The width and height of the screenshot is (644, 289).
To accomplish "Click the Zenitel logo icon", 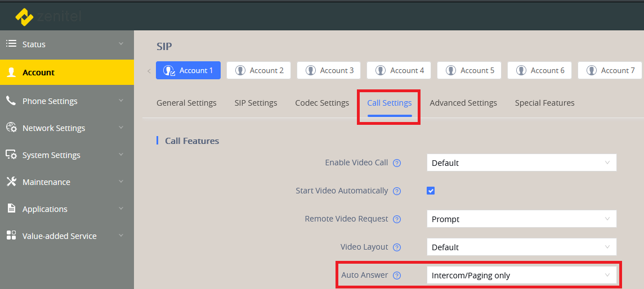I will [24, 17].
